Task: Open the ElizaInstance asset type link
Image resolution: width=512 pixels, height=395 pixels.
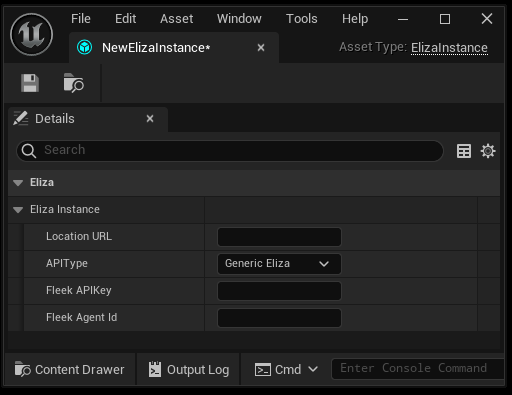Action: coord(449,48)
